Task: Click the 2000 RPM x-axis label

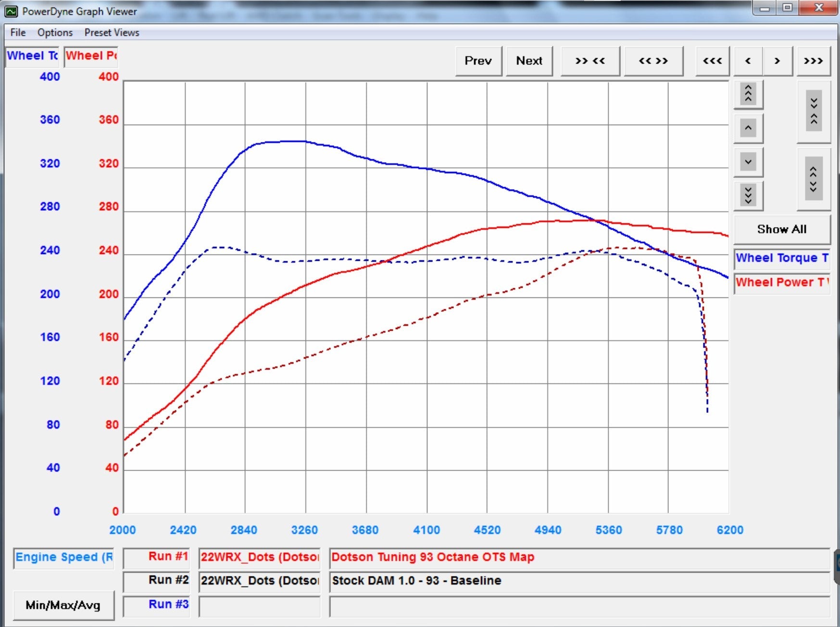Action: (x=123, y=530)
